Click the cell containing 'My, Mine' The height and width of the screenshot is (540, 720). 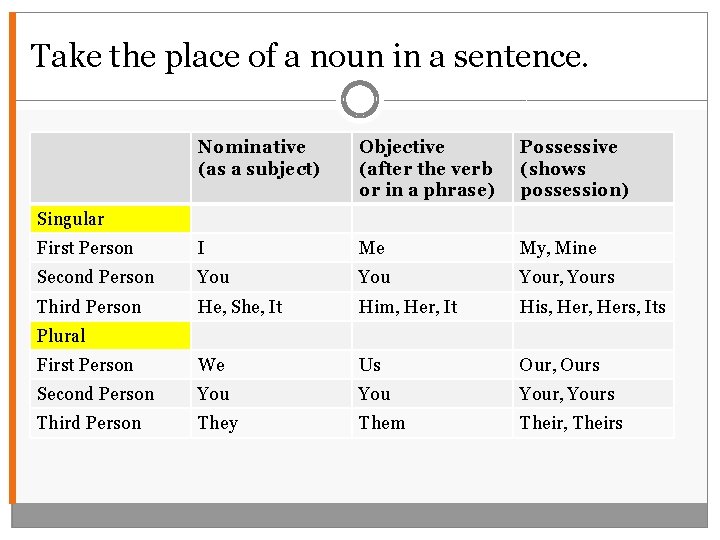(593, 248)
